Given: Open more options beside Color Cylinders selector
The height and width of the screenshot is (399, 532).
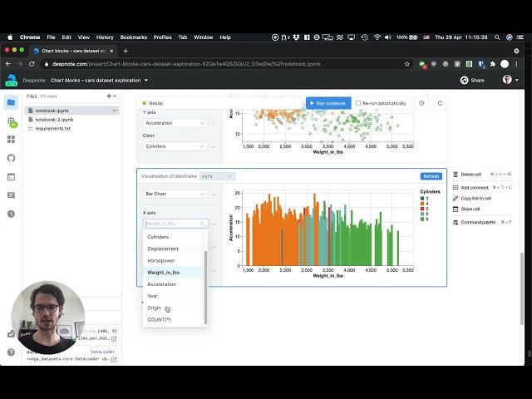Looking at the screenshot, I should pyautogui.click(x=214, y=146).
